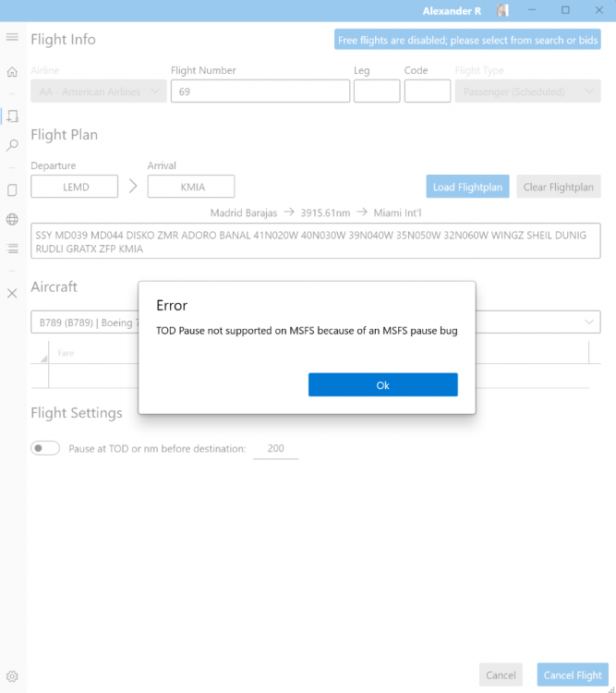The height and width of the screenshot is (693, 616).
Task: Expand the Aircraft selection dropdown arrow
Action: 589,322
